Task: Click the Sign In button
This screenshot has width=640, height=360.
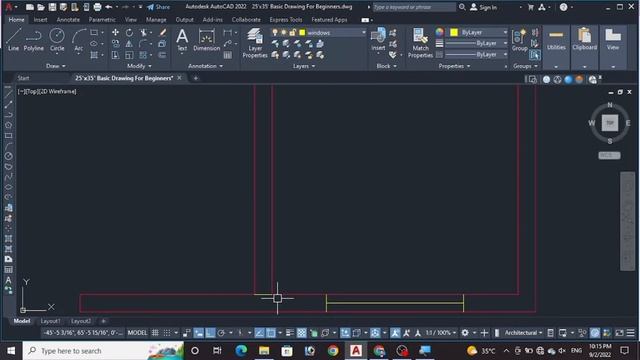Action: [483, 7]
